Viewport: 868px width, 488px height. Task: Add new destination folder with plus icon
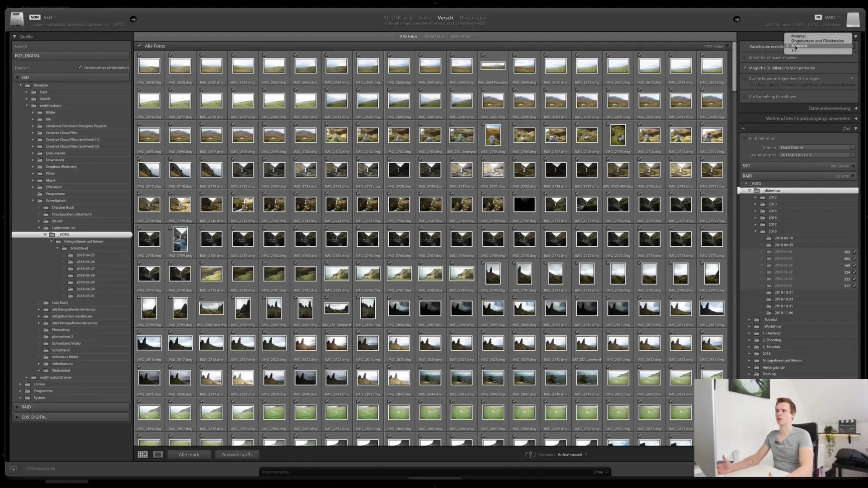coord(743,128)
